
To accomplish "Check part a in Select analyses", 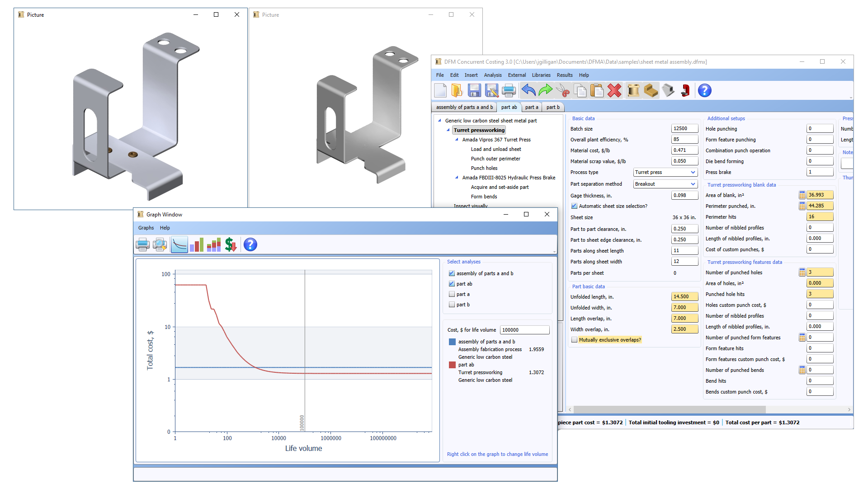I will (452, 294).
